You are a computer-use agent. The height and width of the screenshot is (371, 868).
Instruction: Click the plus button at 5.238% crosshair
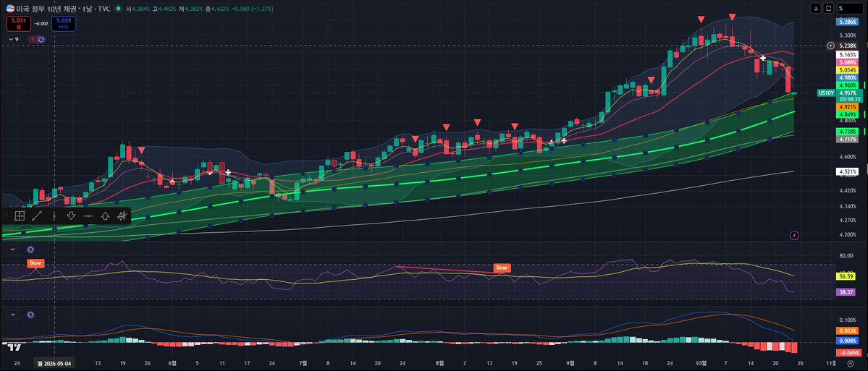coord(830,46)
